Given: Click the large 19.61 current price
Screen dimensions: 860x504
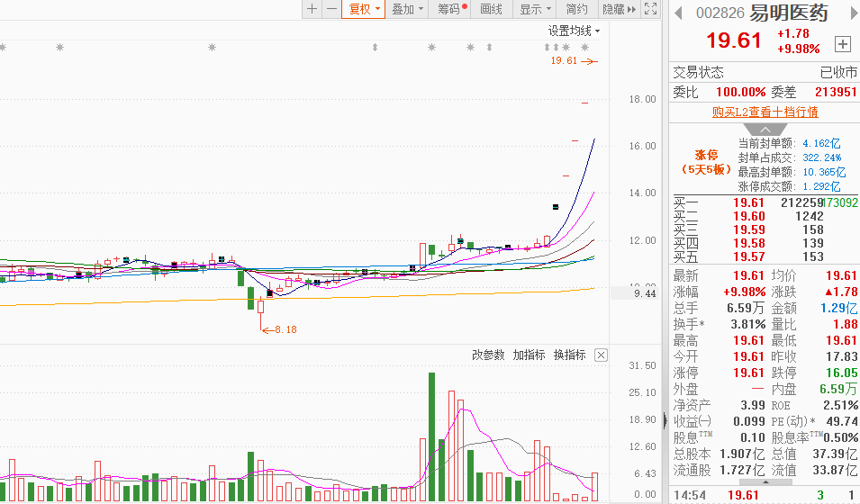Looking at the screenshot, I should coord(734,40).
